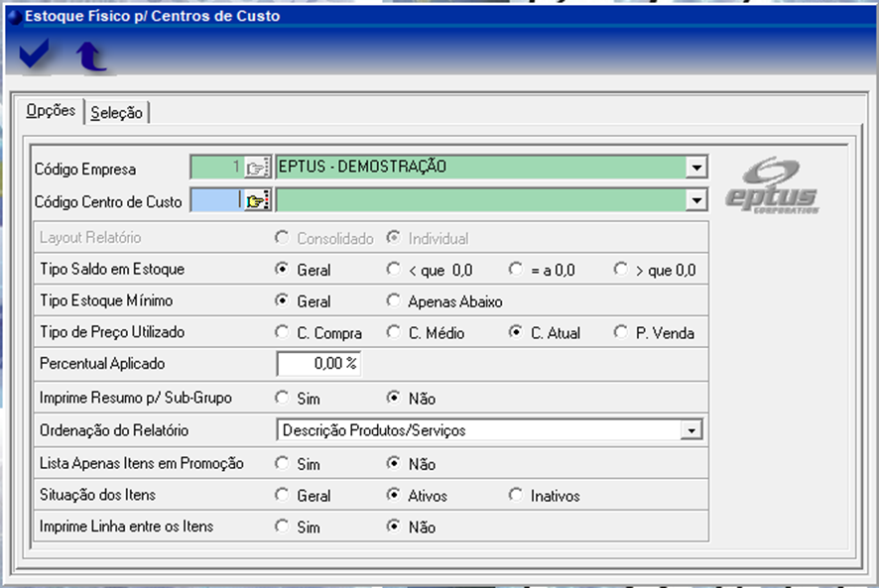Expand the EPTUS - DEMOSTRAÇÃO company dropdown
This screenshot has height=588, width=879.
coord(696,168)
